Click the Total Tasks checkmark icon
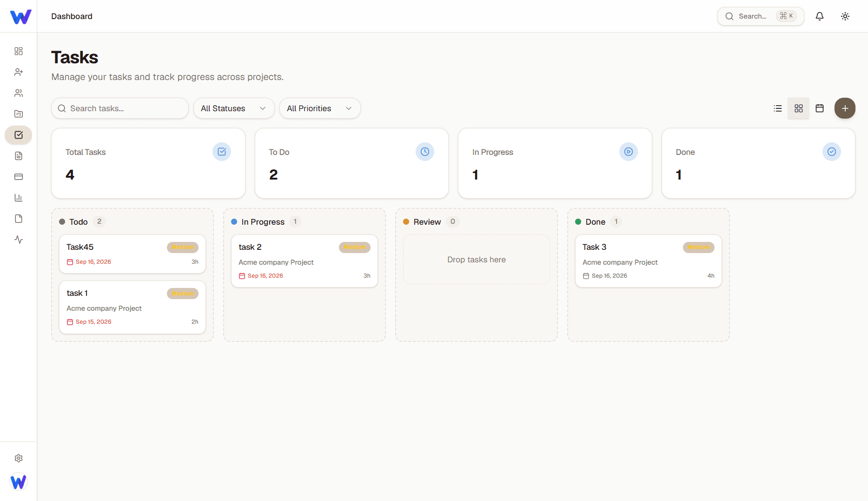The height and width of the screenshot is (501, 868). (222, 152)
